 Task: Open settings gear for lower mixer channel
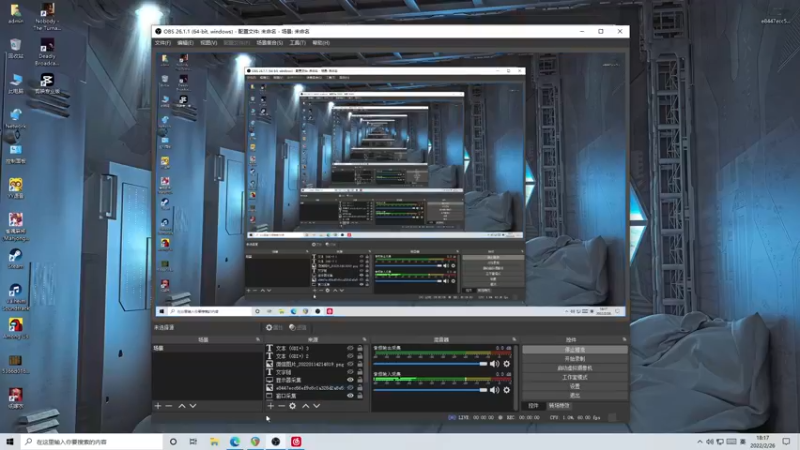tap(507, 390)
